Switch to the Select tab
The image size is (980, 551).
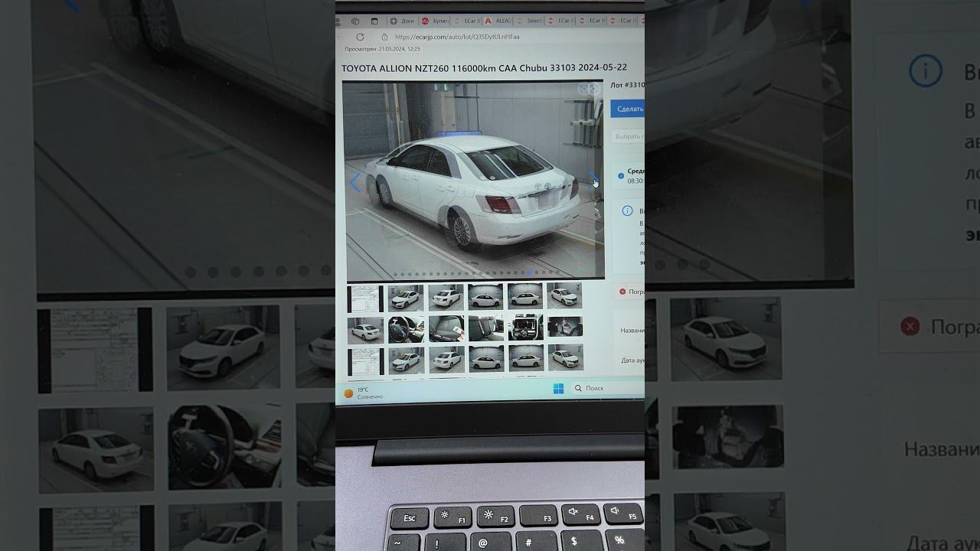[x=530, y=21]
